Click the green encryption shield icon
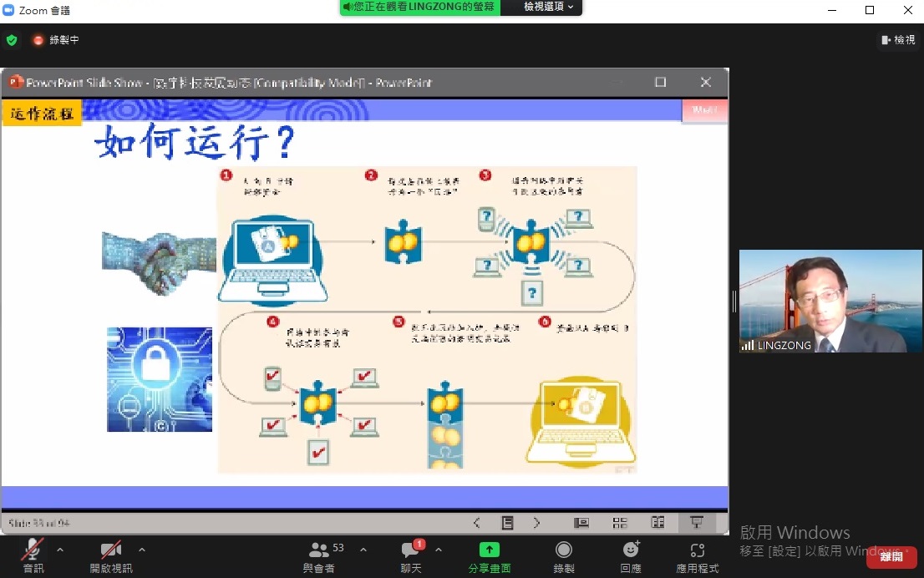Screen dimensions: 924x578 click(x=12, y=39)
